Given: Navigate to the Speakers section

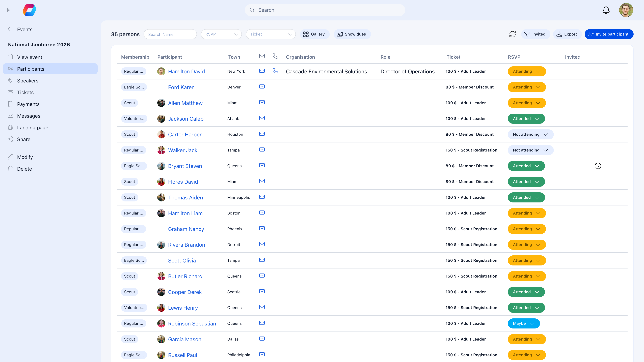Looking at the screenshot, I should pyautogui.click(x=28, y=81).
